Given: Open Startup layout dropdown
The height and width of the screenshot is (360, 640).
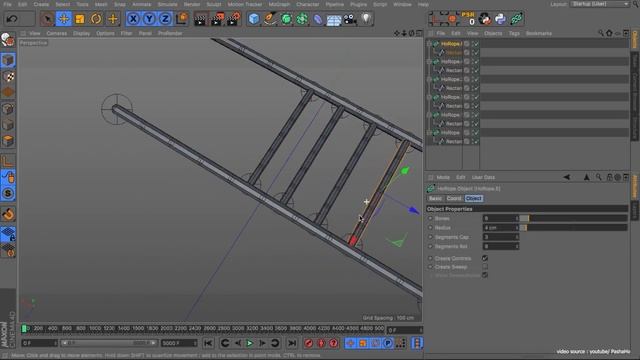Looking at the screenshot, I should [600, 4].
